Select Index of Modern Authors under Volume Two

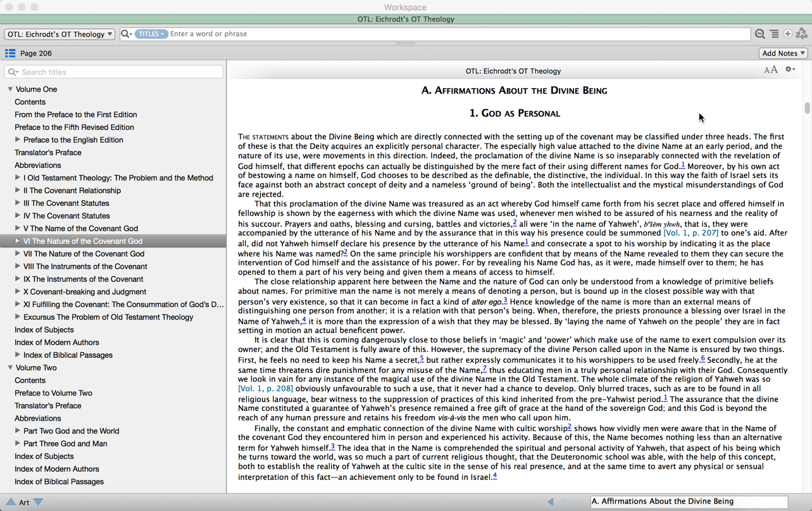pyautogui.click(x=57, y=469)
